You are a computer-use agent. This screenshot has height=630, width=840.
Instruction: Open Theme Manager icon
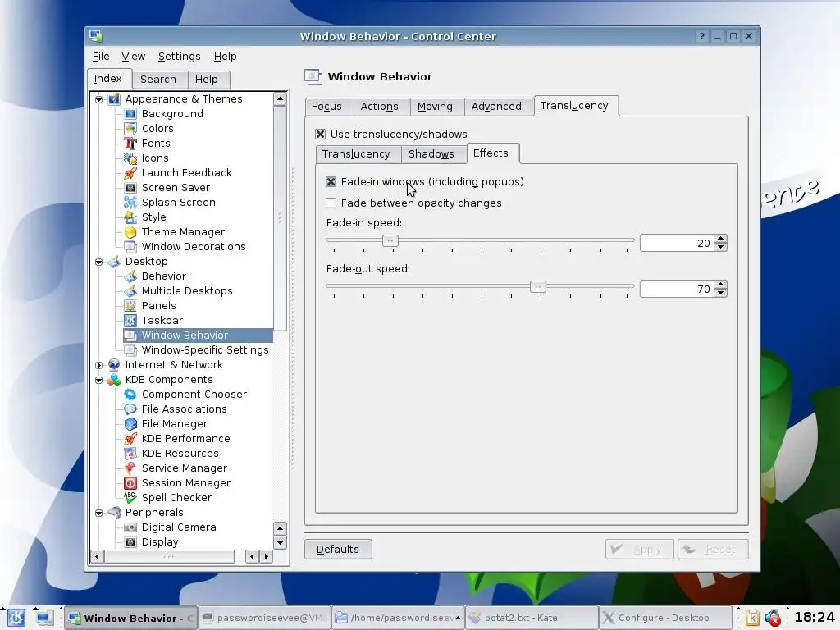[130, 232]
